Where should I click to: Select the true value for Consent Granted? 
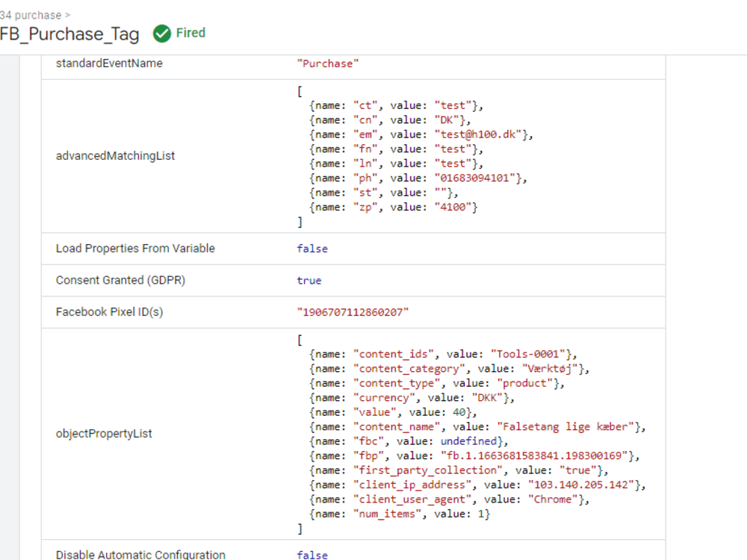click(309, 281)
